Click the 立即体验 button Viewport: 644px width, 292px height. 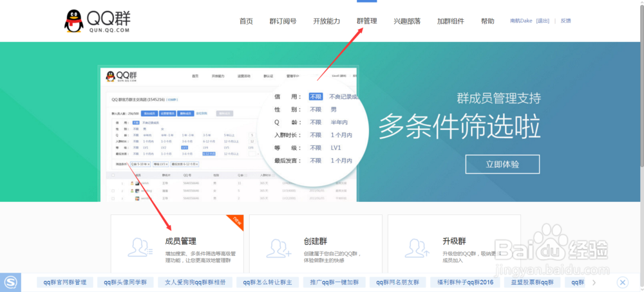[502, 164]
